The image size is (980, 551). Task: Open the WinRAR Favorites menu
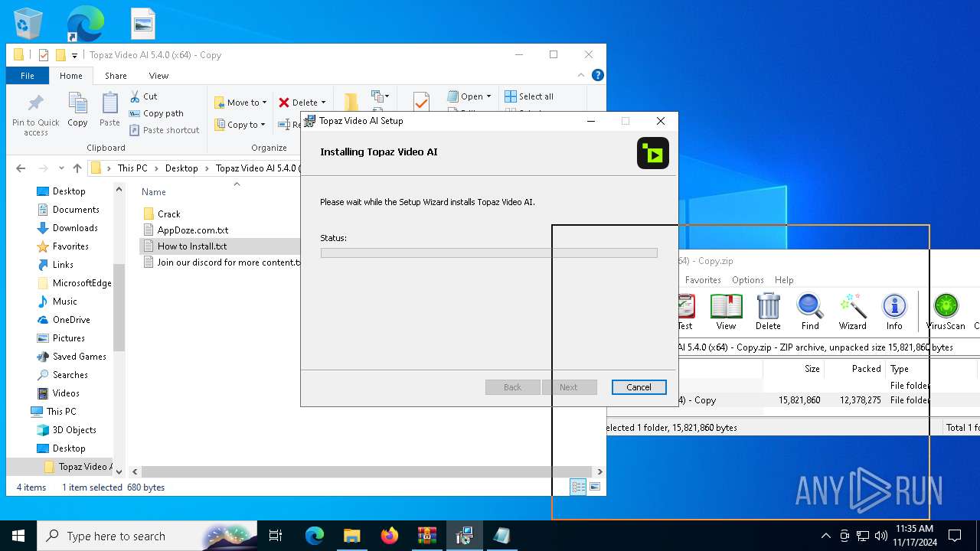click(703, 280)
